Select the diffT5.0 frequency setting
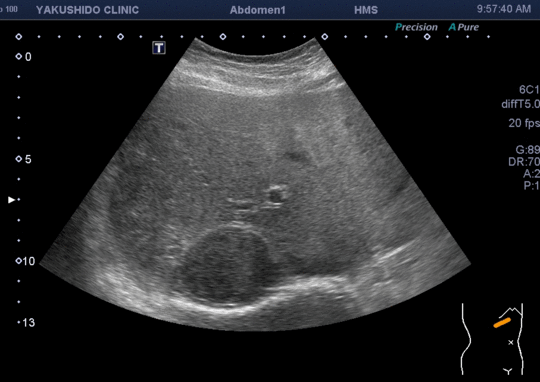 521,104
